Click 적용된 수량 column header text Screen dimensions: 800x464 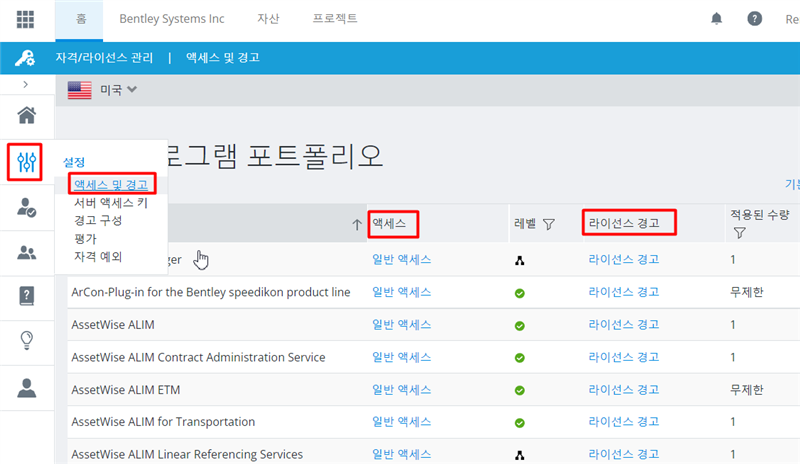tap(760, 215)
